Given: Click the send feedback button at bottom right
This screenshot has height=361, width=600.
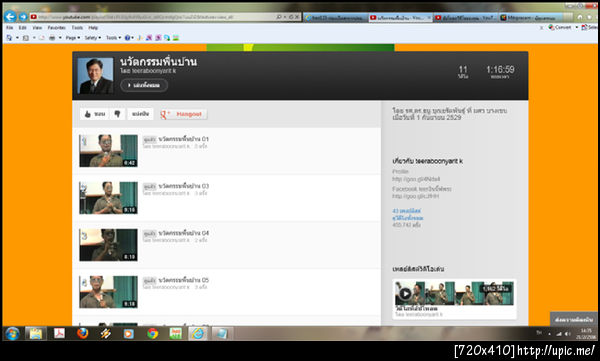Looking at the screenshot, I should tap(574, 319).
